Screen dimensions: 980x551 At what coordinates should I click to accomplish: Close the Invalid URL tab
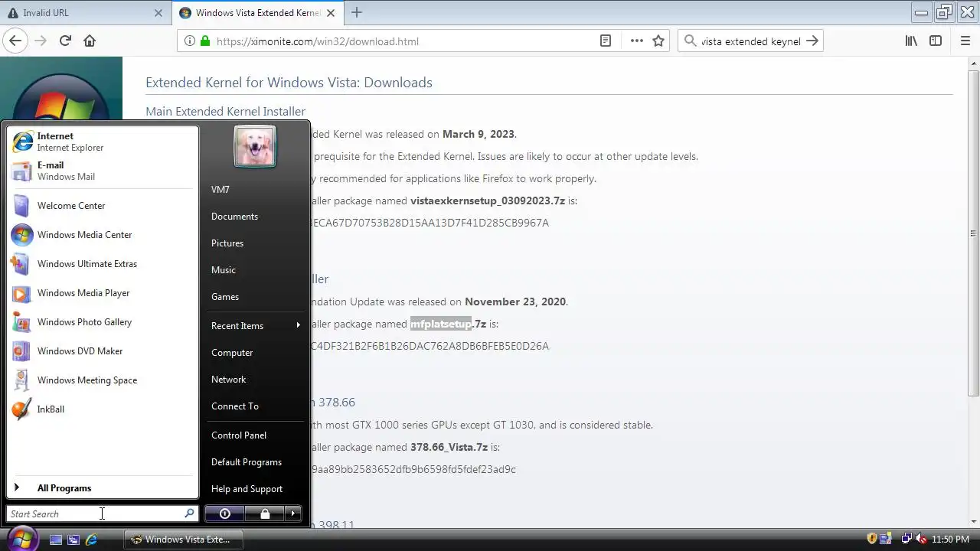(x=158, y=13)
